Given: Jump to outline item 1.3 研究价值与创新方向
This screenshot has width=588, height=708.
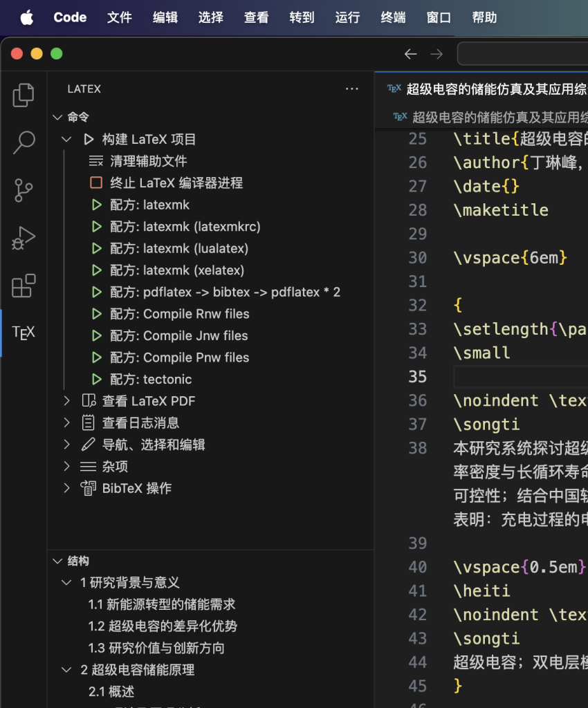Looking at the screenshot, I should (156, 648).
